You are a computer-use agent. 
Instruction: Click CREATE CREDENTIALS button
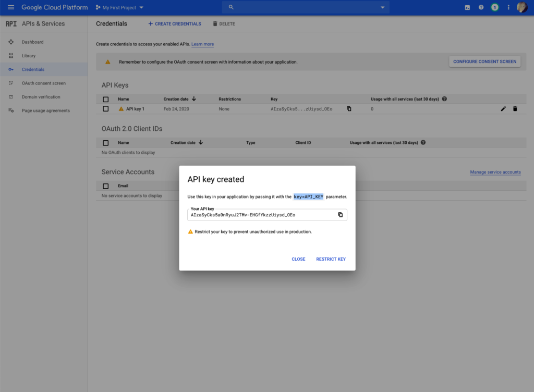pyautogui.click(x=174, y=24)
